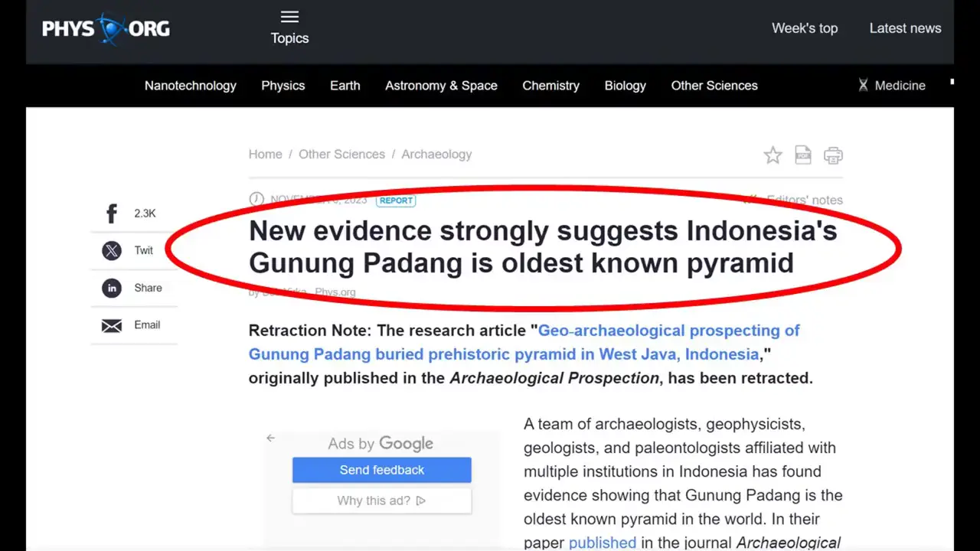
Task: Open Latest news page
Action: coord(905,28)
